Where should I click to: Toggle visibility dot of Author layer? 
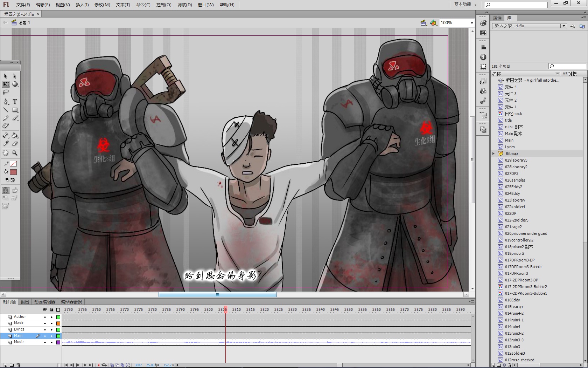(45, 317)
